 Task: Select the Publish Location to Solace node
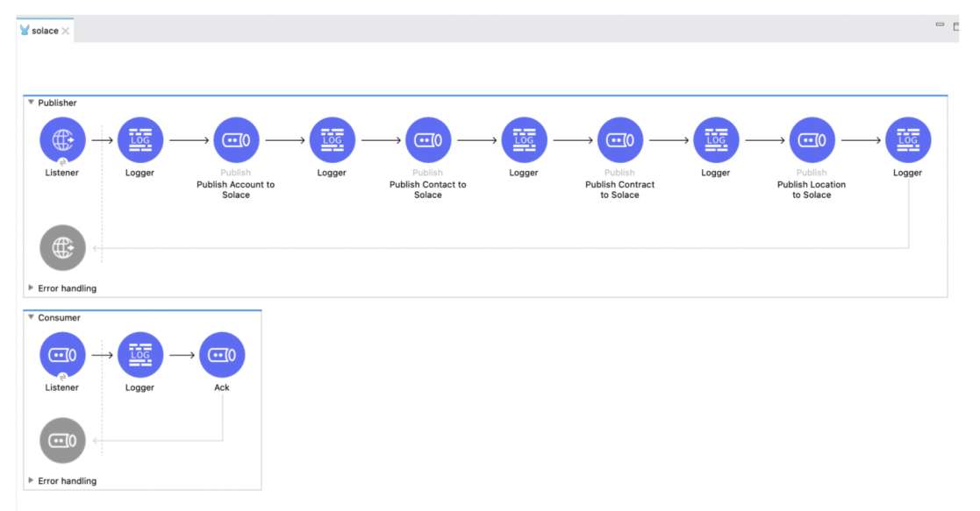point(812,140)
